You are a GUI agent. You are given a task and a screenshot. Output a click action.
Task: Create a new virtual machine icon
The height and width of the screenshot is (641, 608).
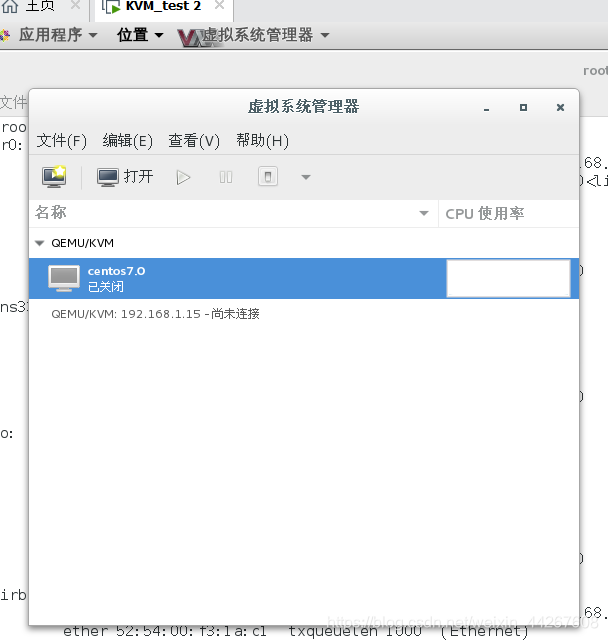tap(54, 177)
